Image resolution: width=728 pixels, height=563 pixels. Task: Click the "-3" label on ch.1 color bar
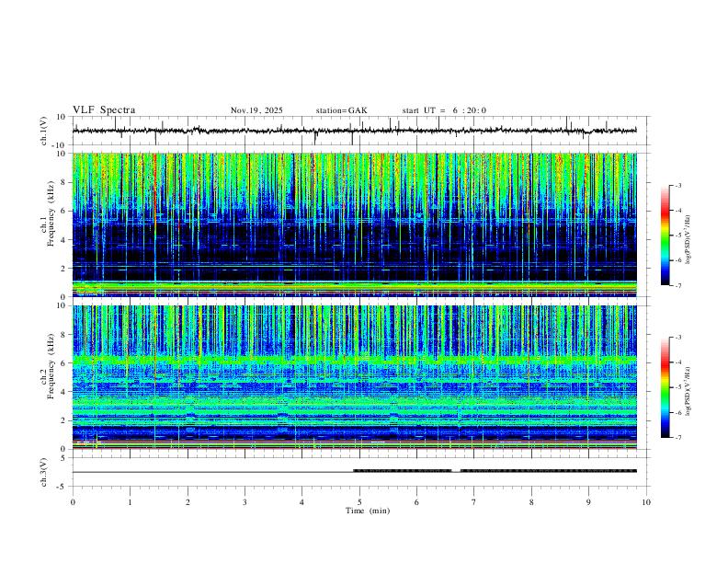pos(677,185)
